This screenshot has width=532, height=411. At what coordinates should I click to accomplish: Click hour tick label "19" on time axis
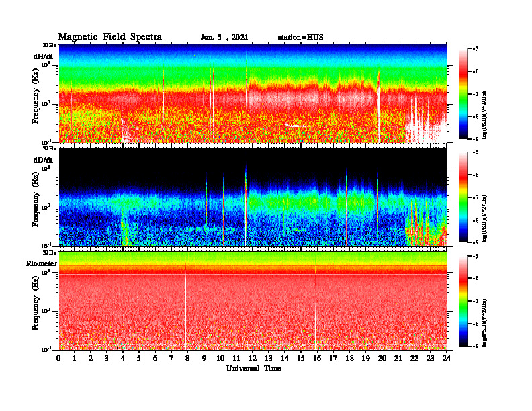[x=365, y=359]
